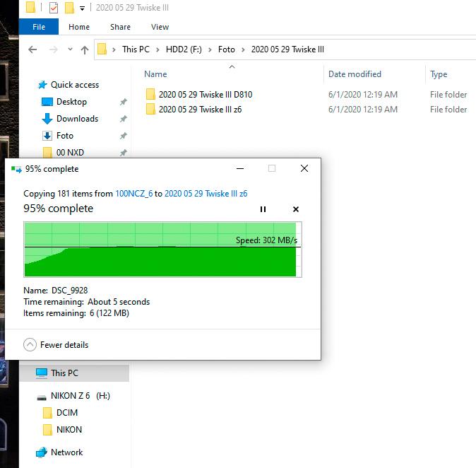Open the Share ribbon tab
This screenshot has width=476, height=468.
pyautogui.click(x=120, y=27)
